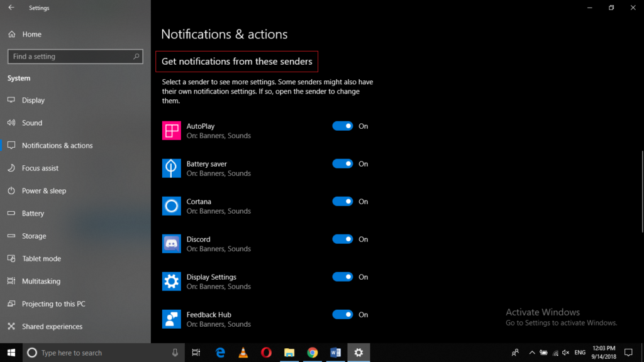Open the People icon in system tray
Viewport: 644px width, 362px height.
pyautogui.click(x=515, y=353)
